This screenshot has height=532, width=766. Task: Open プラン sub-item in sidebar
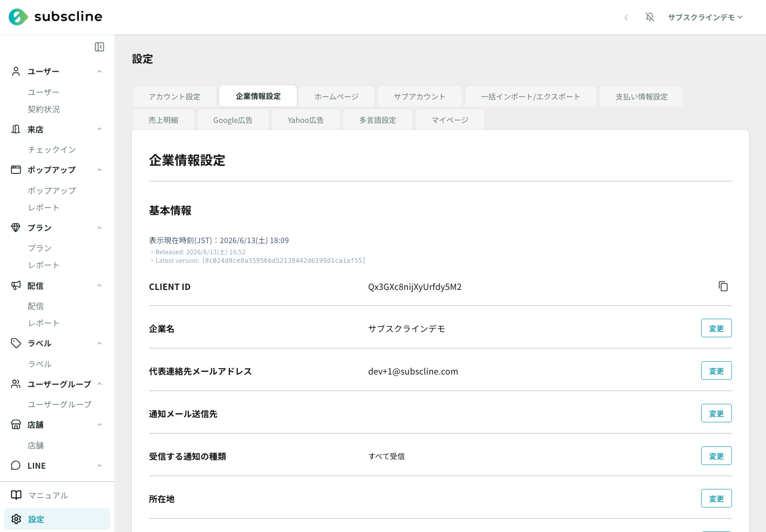pyautogui.click(x=40, y=248)
